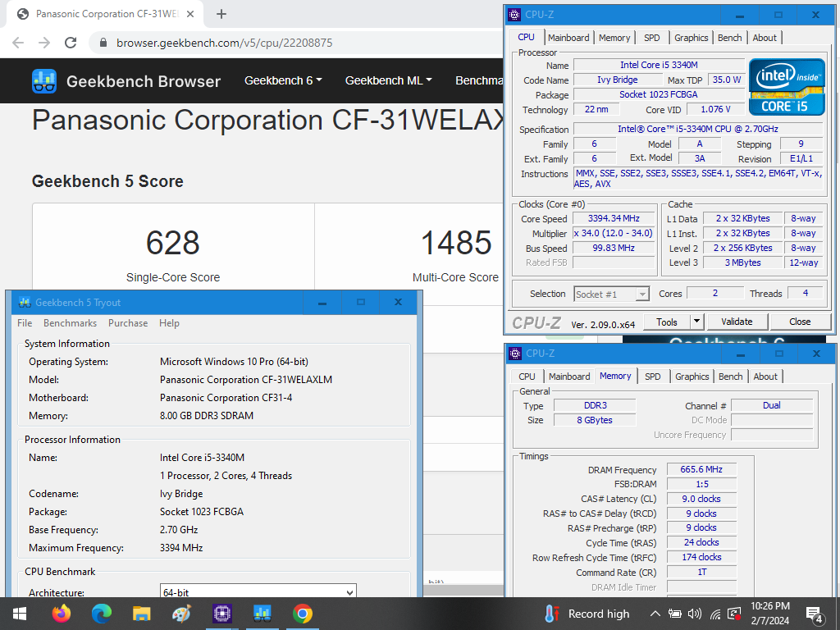
Task: Click the 628 single-core score
Action: tap(172, 243)
